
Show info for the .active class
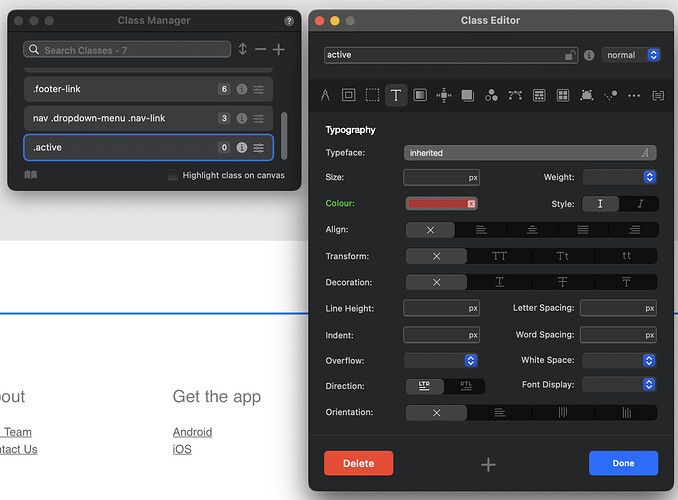[242, 147]
